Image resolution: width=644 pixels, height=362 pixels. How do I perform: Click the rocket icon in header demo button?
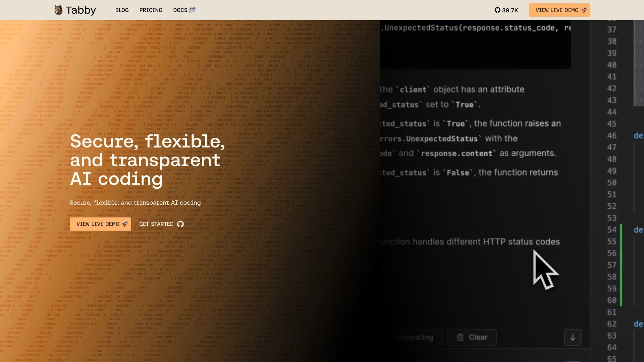[x=584, y=10]
